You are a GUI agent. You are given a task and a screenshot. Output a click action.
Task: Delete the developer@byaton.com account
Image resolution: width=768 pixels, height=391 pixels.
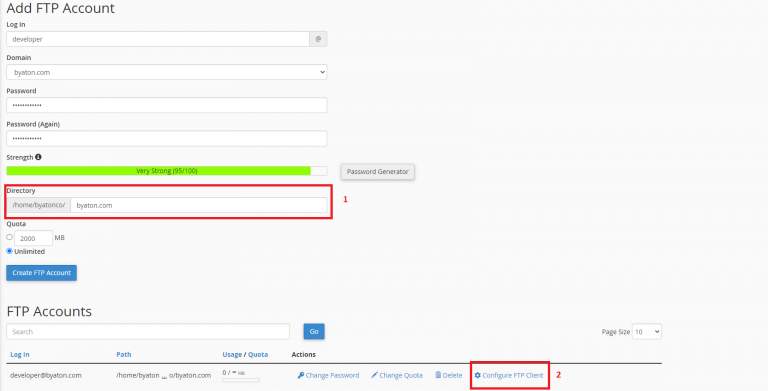tap(449, 375)
